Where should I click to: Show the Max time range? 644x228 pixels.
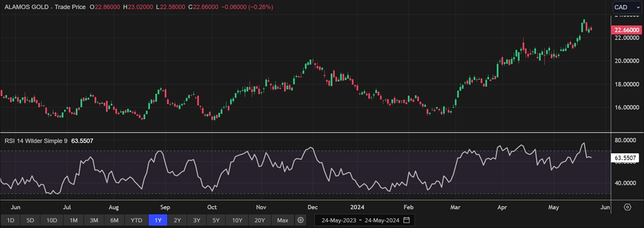pyautogui.click(x=282, y=220)
